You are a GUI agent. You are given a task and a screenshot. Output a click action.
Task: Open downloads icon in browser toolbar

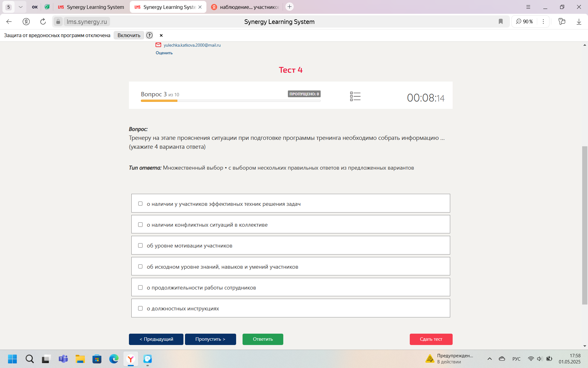pyautogui.click(x=579, y=21)
